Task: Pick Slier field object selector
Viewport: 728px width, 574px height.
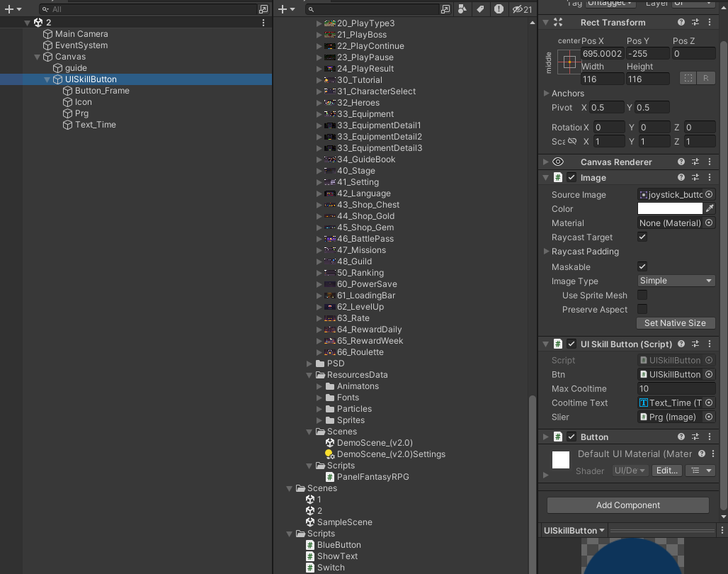Action: click(x=709, y=417)
